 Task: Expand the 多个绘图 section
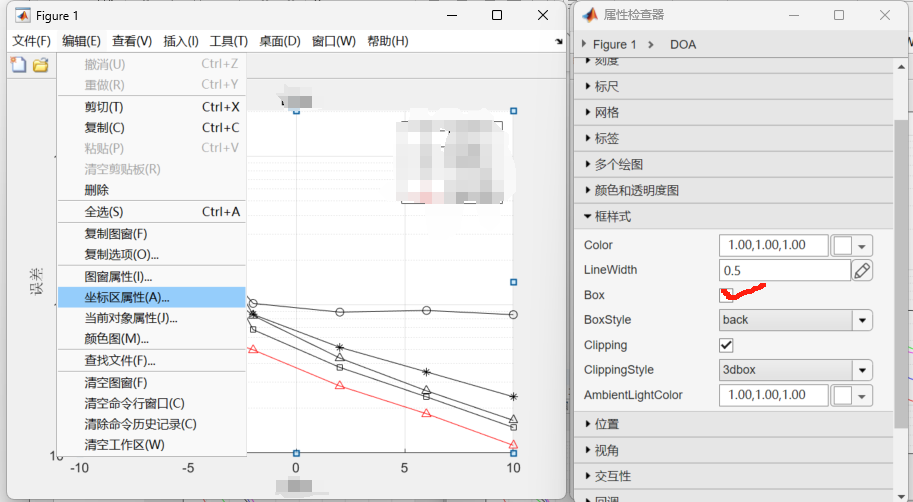pyautogui.click(x=733, y=164)
